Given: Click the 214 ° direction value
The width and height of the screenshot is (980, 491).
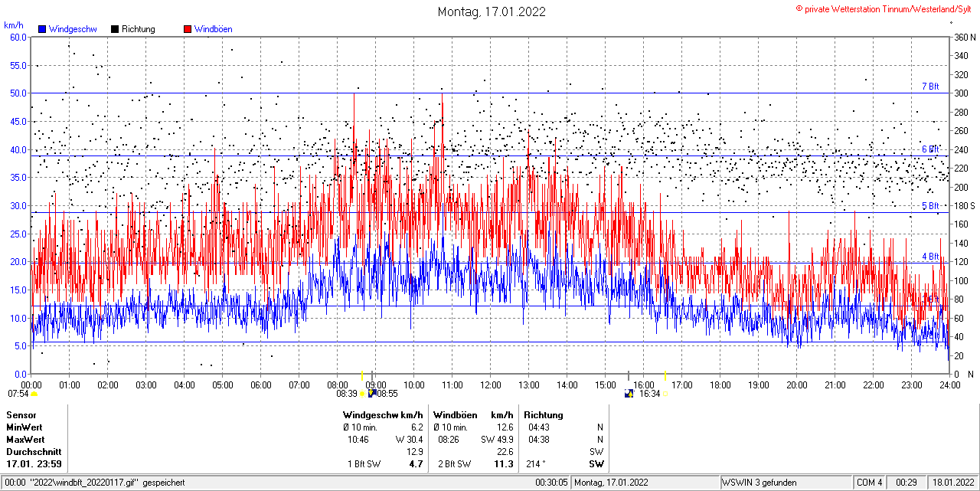Looking at the screenshot, I should (537, 464).
